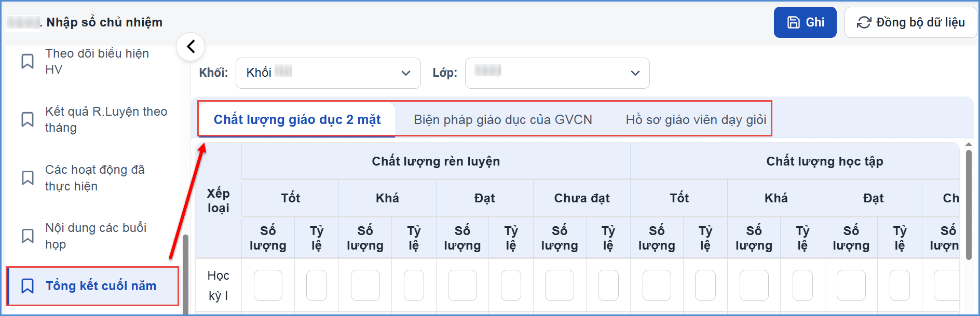Click the Ghi save button
The height and width of the screenshot is (316, 980).
[x=805, y=22]
